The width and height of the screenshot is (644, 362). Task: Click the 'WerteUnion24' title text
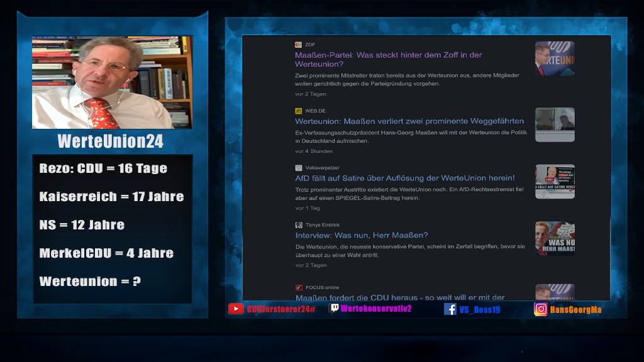click(x=111, y=141)
